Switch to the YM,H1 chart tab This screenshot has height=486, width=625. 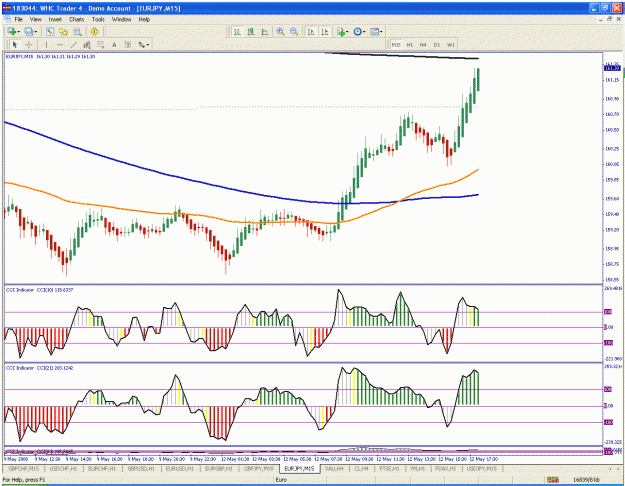417,468
